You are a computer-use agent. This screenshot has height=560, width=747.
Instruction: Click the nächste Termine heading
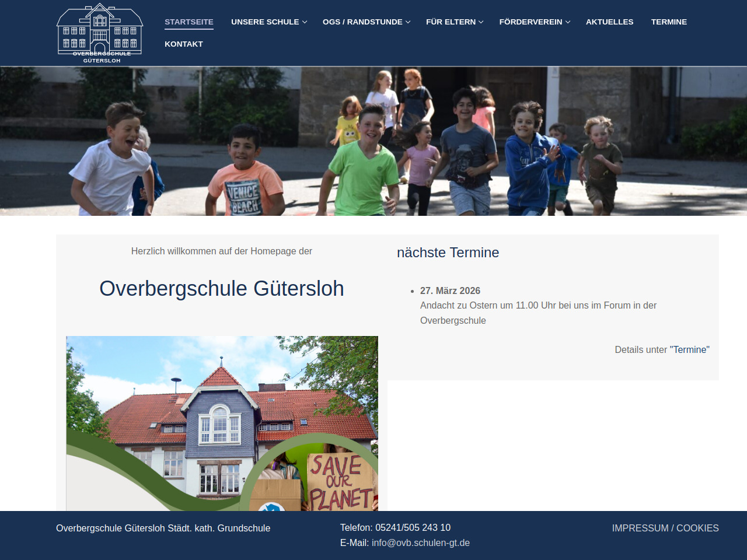(x=448, y=253)
